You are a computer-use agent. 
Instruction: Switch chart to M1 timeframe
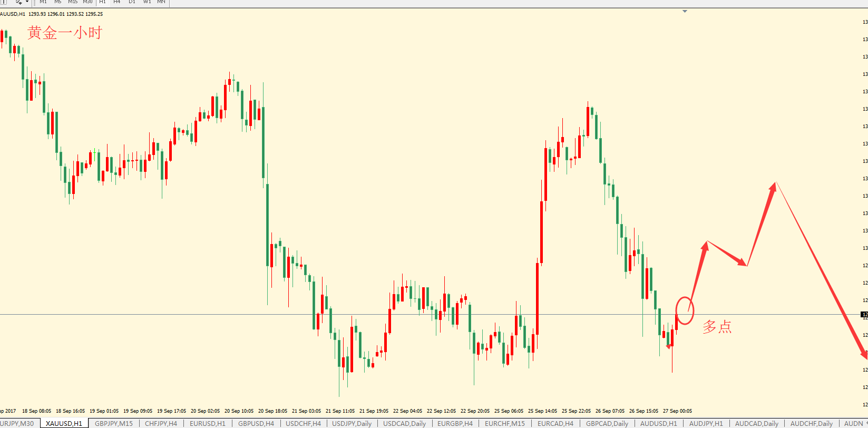click(x=43, y=2)
